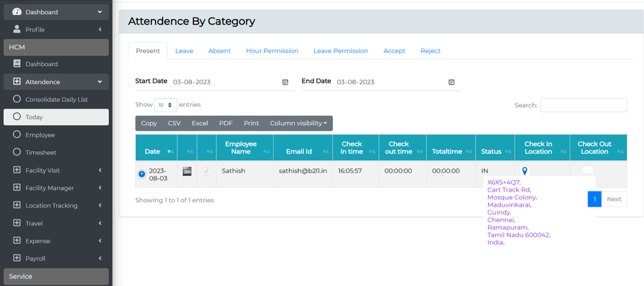Viewport: 644px width, 286px height.
Task: Click the document icon in Sathish's row
Action: click(206, 171)
